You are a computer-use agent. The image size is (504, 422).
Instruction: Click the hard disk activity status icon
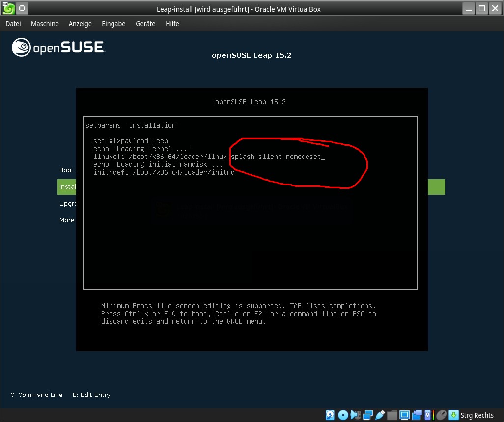tap(330, 415)
